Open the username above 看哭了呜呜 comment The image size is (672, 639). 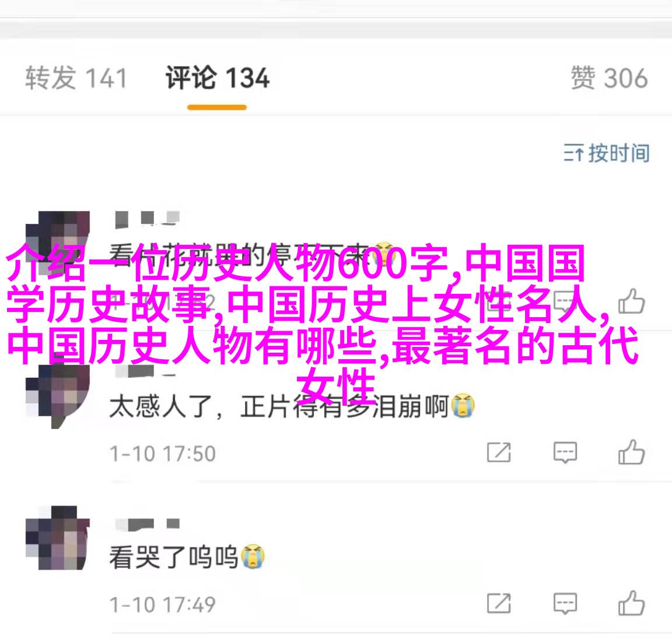coord(147,524)
